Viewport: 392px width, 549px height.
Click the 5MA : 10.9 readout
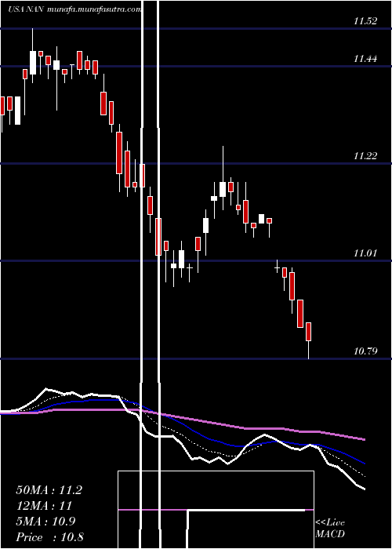tap(45, 522)
